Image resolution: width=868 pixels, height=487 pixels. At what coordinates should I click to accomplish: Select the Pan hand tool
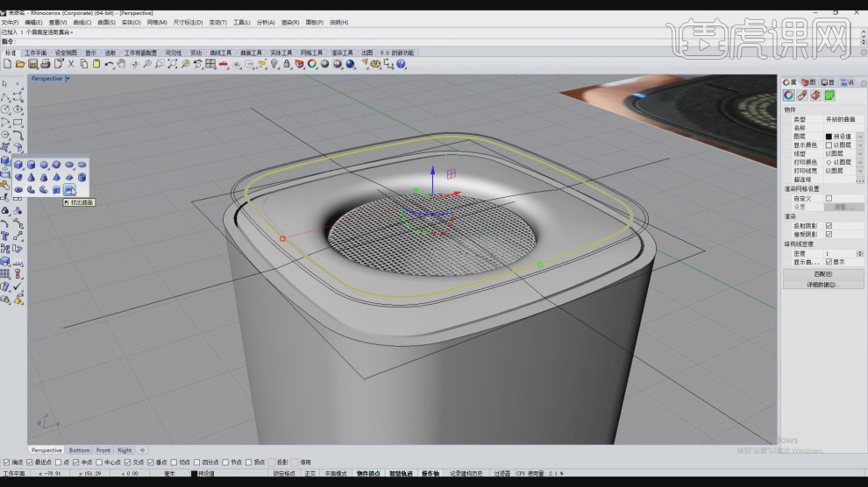(121, 64)
